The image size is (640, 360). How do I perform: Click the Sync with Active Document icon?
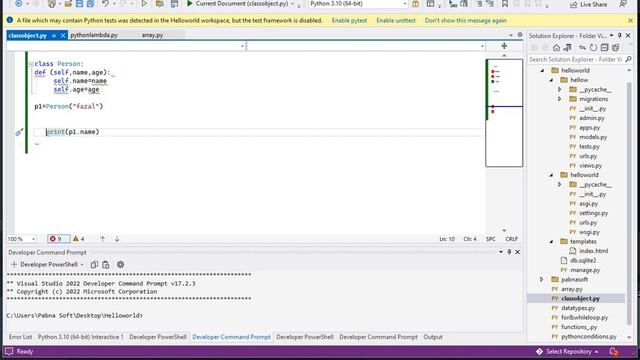pyautogui.click(x=582, y=48)
